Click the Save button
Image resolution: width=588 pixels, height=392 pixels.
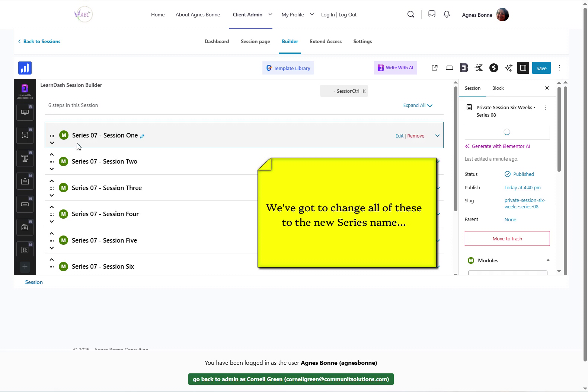pos(541,68)
